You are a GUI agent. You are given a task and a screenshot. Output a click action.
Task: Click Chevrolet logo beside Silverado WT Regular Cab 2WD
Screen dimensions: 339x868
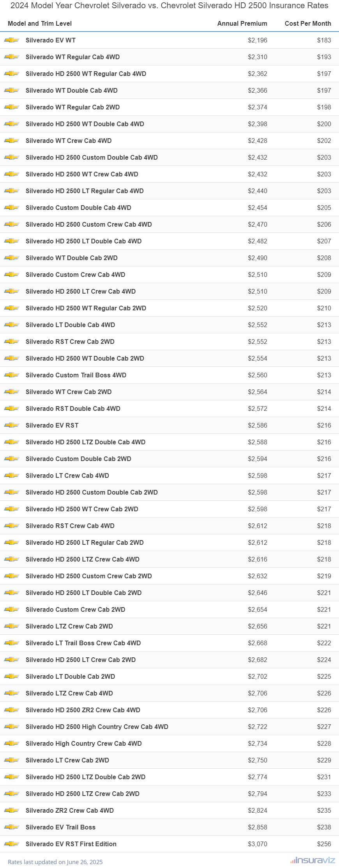click(12, 107)
